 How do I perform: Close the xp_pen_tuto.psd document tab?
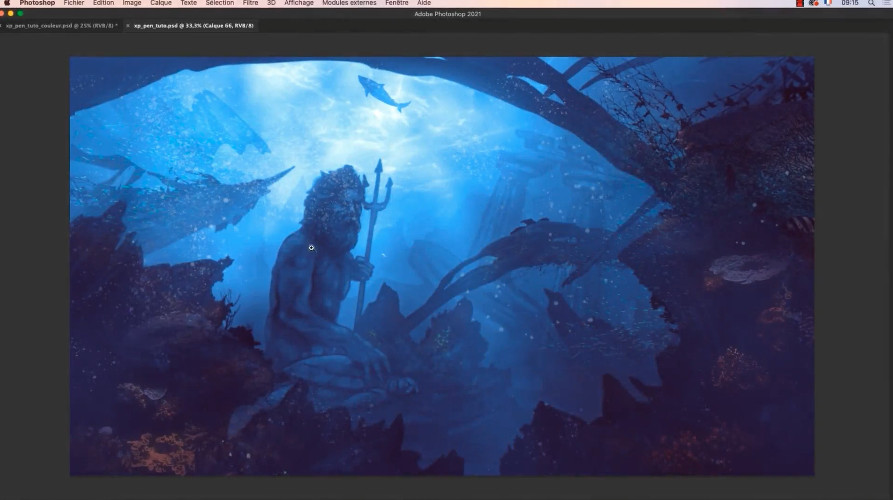click(x=128, y=26)
